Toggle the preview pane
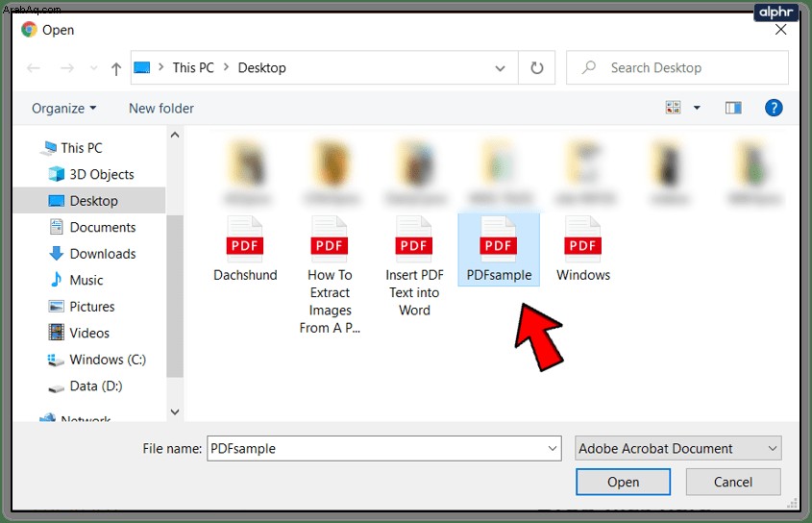This screenshot has width=812, height=523. (x=733, y=108)
